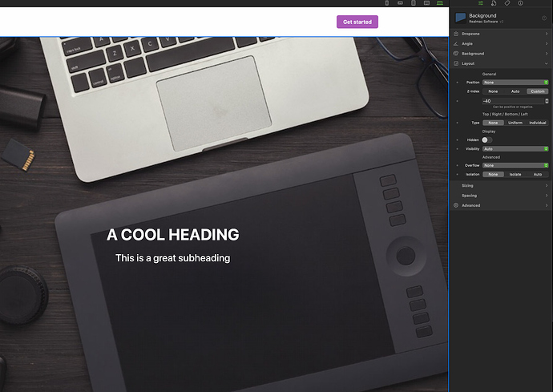Click the breakpoint dot beside Overflow
Image resolution: width=553 pixels, height=392 pixels.
(x=458, y=165)
